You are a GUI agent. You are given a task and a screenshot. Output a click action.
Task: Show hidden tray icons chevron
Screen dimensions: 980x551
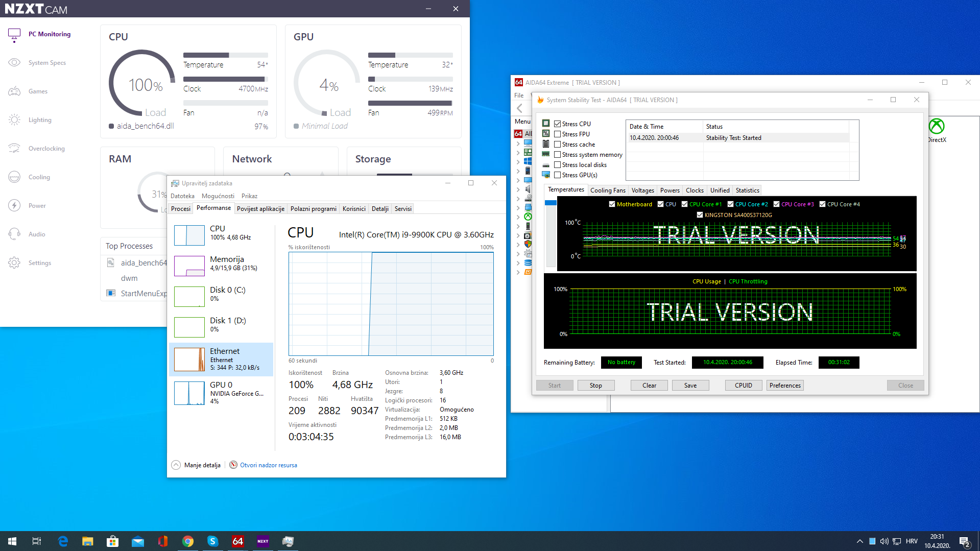point(859,541)
